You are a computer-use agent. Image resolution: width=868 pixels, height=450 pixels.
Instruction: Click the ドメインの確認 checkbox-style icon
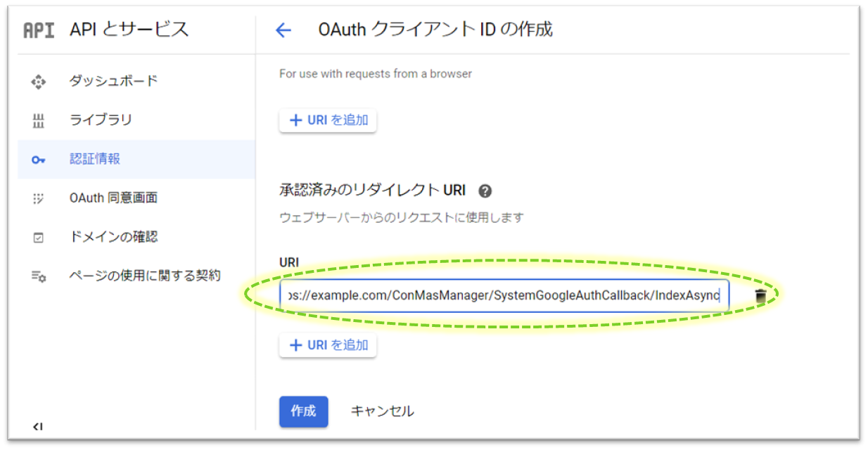click(39, 238)
